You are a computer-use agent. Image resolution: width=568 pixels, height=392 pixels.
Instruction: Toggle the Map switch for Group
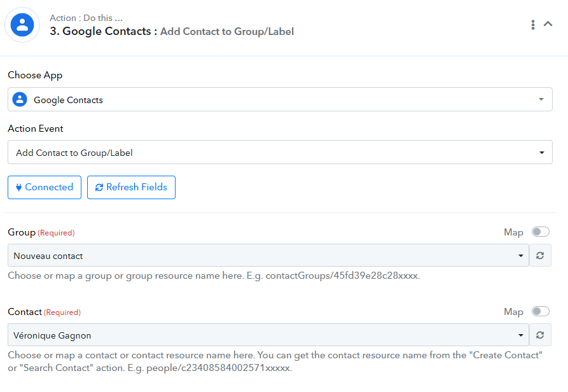tap(541, 232)
